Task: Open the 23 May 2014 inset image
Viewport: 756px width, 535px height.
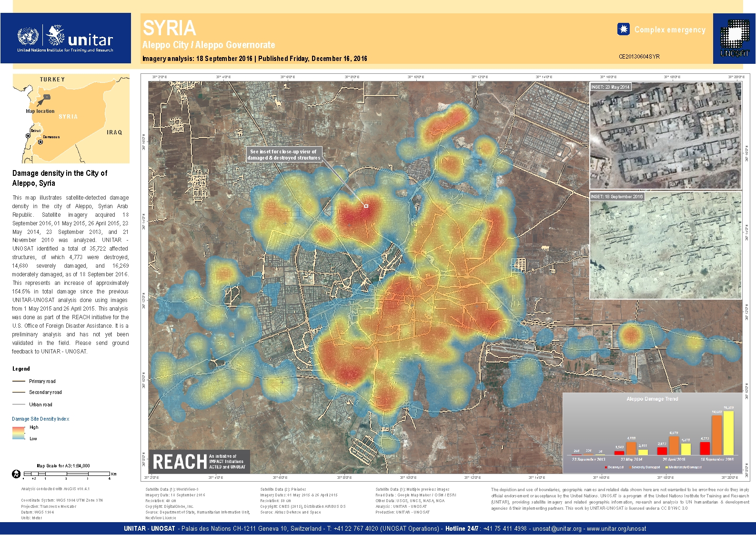Action: click(x=665, y=136)
